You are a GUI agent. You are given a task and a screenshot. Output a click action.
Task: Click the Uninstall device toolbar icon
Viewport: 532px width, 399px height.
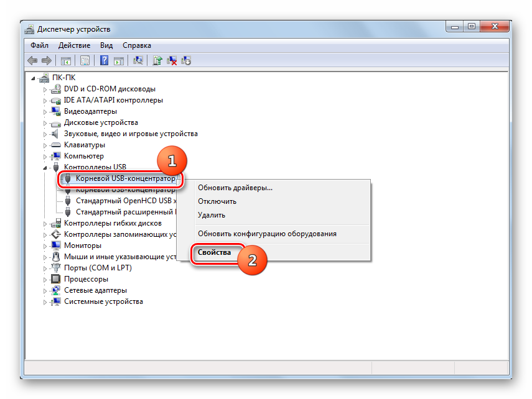click(x=186, y=60)
